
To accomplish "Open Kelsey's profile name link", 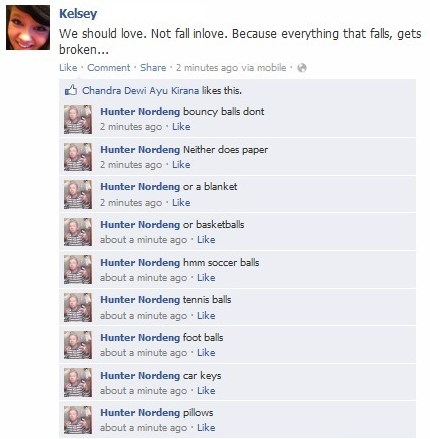I will click(x=78, y=14).
